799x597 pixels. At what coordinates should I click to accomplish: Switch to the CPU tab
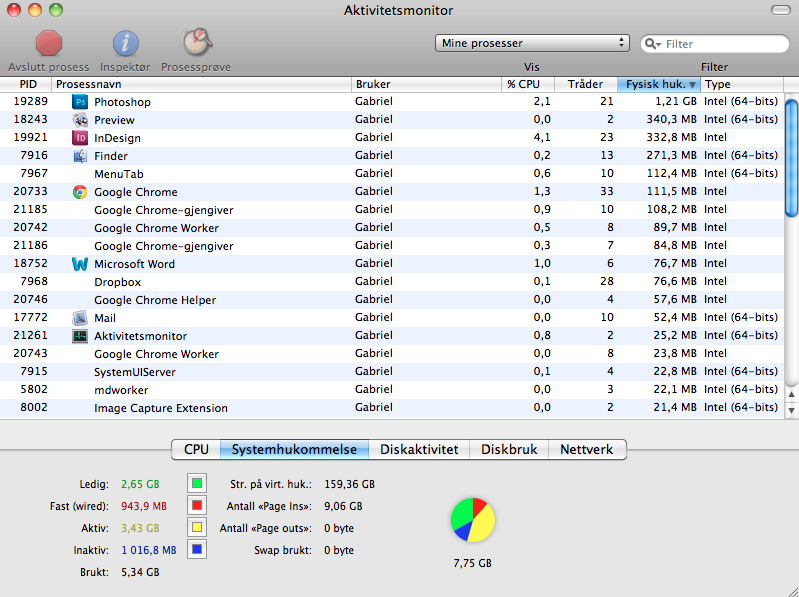pos(196,449)
